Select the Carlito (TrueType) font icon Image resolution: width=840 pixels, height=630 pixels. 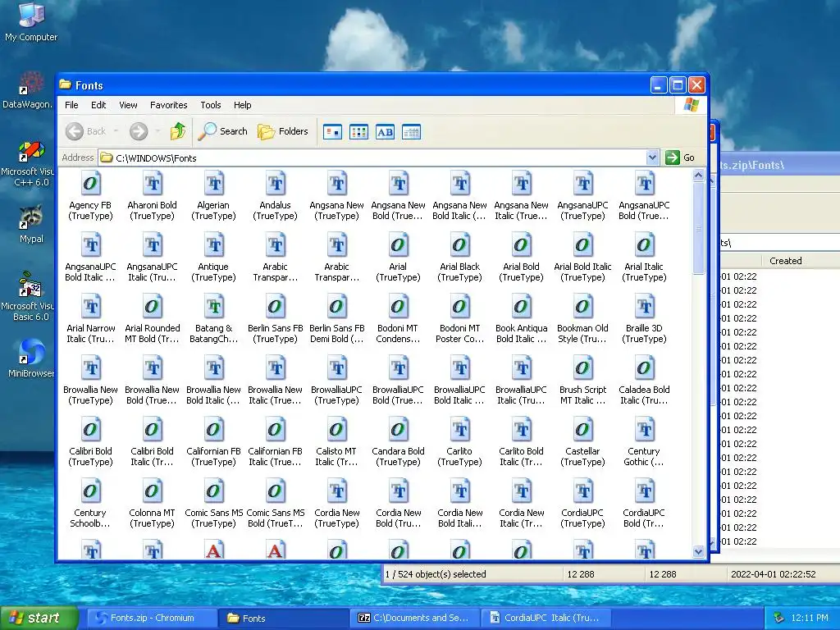[459, 430]
